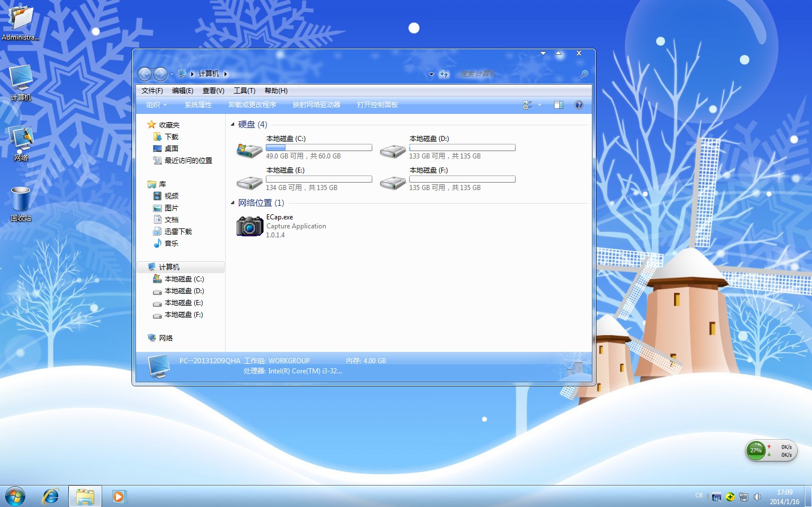Select 桌面 in favorites
Image resolution: width=812 pixels, height=507 pixels.
(x=166, y=149)
